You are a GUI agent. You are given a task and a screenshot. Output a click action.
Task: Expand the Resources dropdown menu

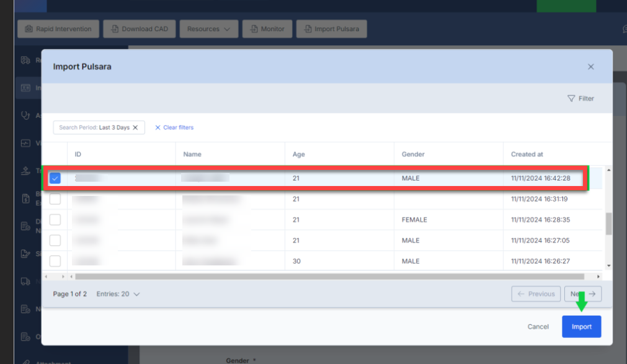tap(209, 29)
